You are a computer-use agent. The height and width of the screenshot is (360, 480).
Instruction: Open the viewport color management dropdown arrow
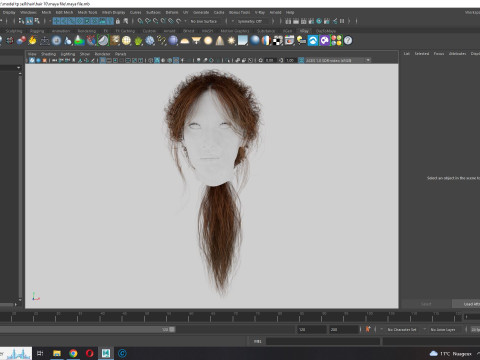tap(368, 60)
